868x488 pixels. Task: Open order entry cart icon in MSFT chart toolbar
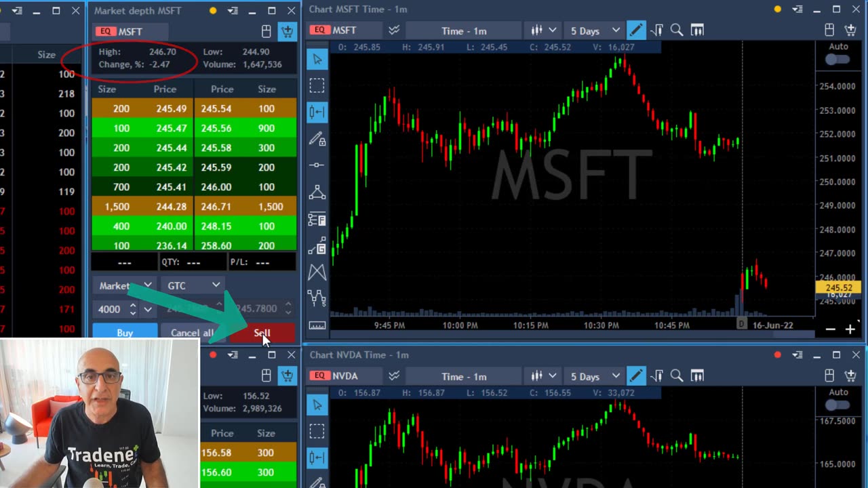tap(850, 30)
